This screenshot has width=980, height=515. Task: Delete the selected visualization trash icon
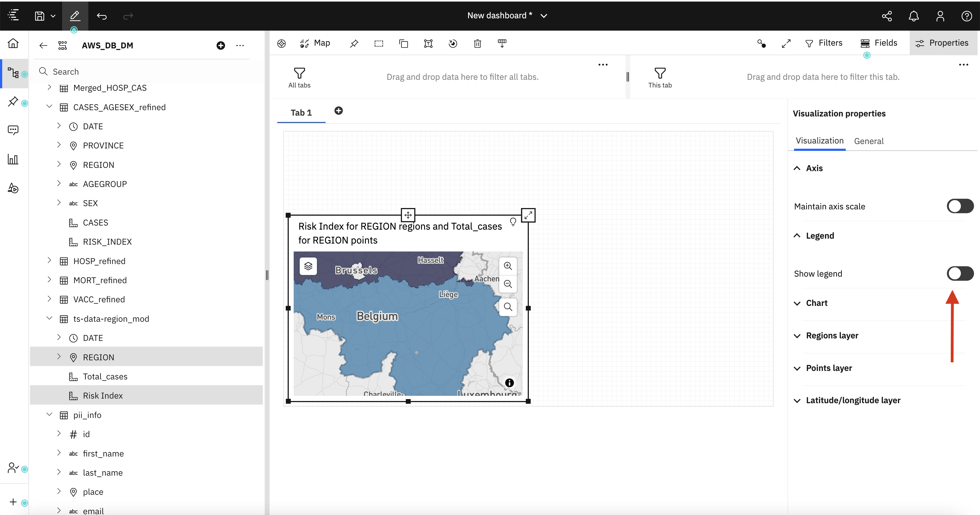[x=477, y=43]
